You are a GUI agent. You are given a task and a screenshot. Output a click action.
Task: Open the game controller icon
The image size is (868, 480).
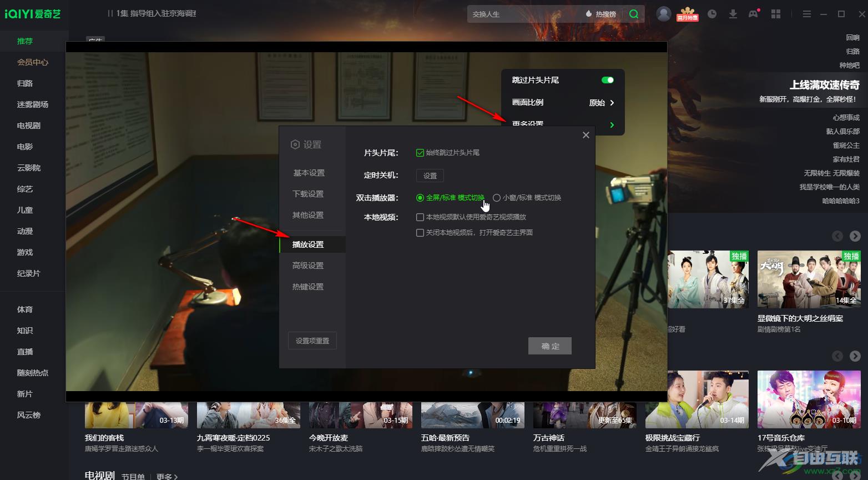pyautogui.click(x=753, y=14)
